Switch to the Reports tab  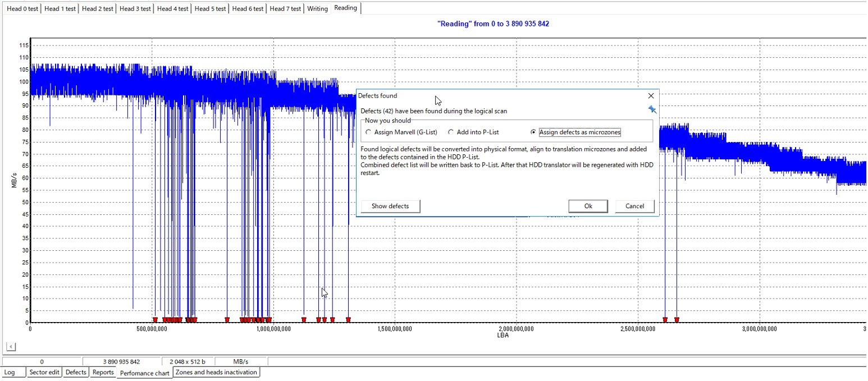[x=103, y=373]
